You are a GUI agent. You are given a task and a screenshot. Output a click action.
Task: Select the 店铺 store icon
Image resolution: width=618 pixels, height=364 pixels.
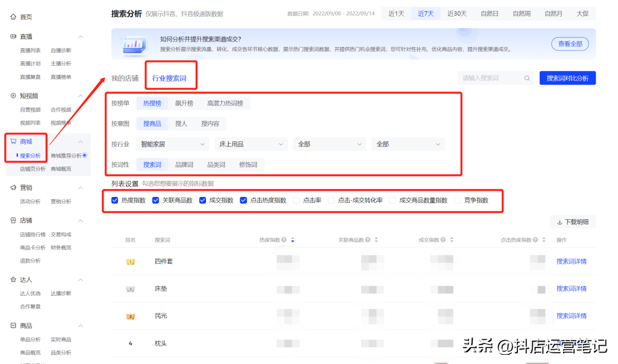[x=13, y=220]
